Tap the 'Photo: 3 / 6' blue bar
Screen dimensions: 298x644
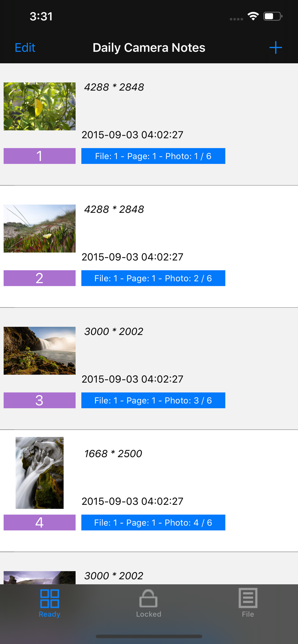(153, 400)
